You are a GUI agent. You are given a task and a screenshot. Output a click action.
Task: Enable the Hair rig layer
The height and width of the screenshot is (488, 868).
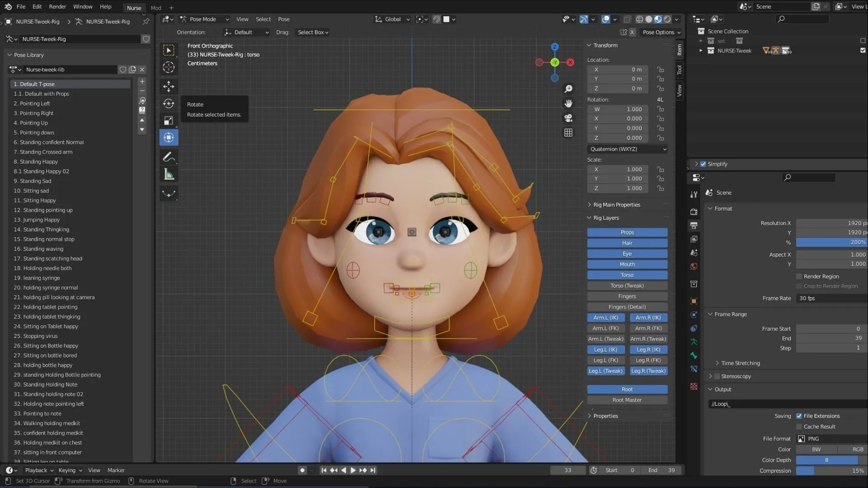(627, 243)
